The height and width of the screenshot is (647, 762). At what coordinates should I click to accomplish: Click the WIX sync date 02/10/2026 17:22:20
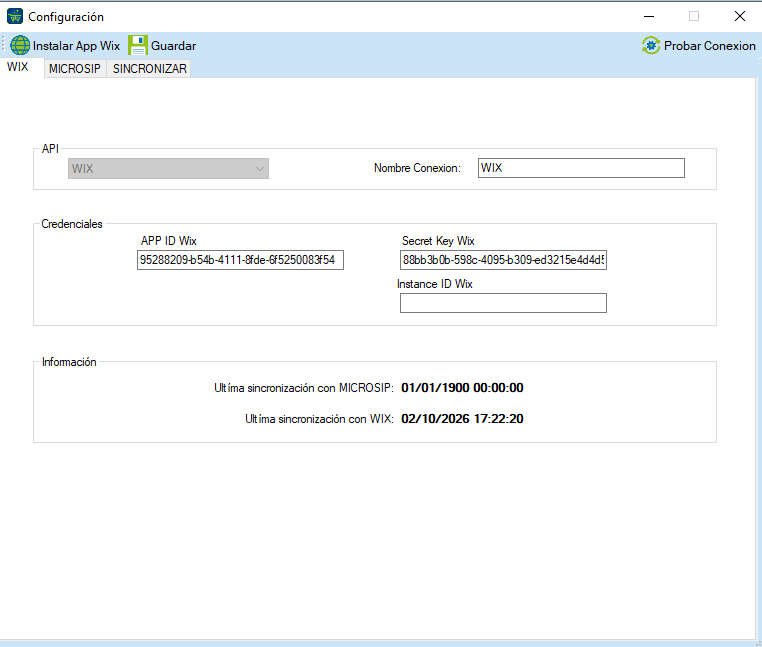click(x=462, y=419)
